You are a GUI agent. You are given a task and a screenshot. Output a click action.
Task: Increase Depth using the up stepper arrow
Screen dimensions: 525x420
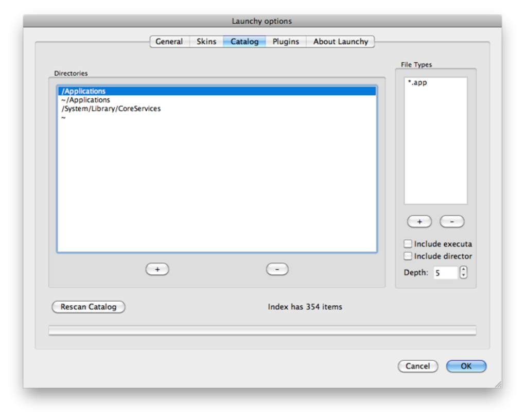tap(463, 269)
